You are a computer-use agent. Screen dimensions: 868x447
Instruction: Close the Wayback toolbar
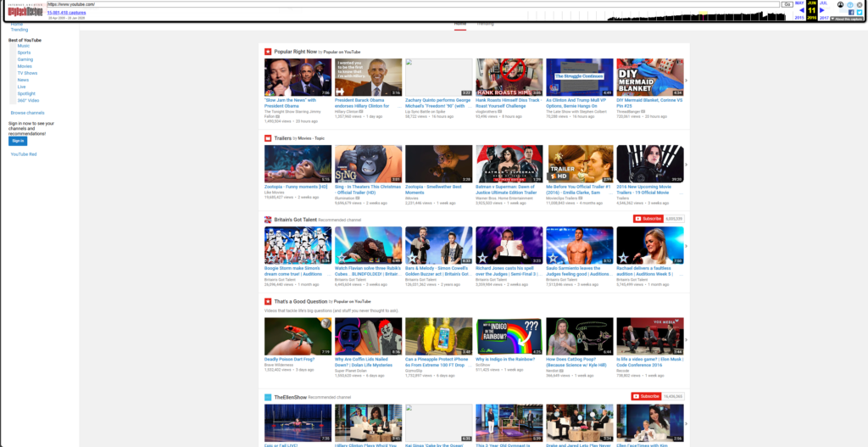pos(860,4)
